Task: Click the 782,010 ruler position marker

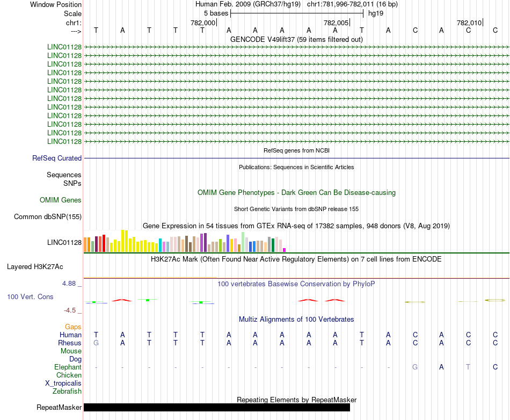Action: 469,23
